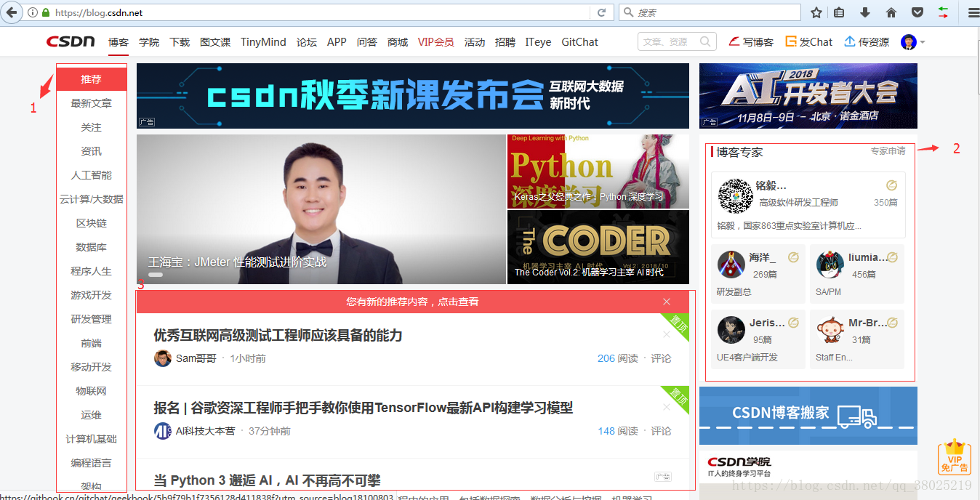Open 博客 in top navigation
Image resolution: width=980 pixels, height=500 pixels.
(x=119, y=42)
